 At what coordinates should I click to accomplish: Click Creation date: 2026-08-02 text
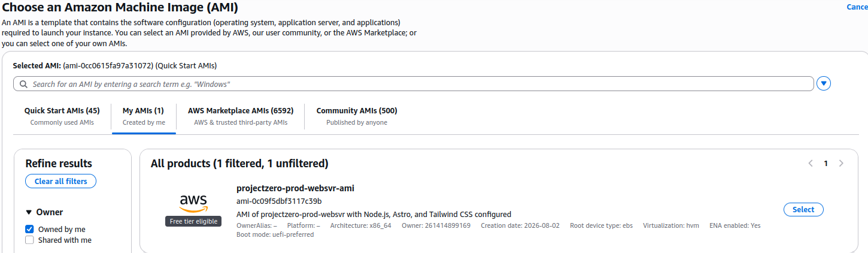[x=520, y=225]
